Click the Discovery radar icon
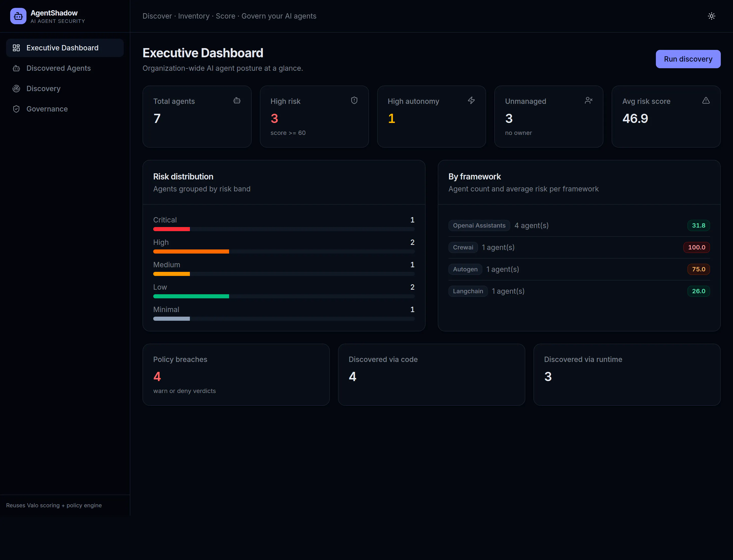This screenshot has height=560, width=733. pyautogui.click(x=16, y=89)
